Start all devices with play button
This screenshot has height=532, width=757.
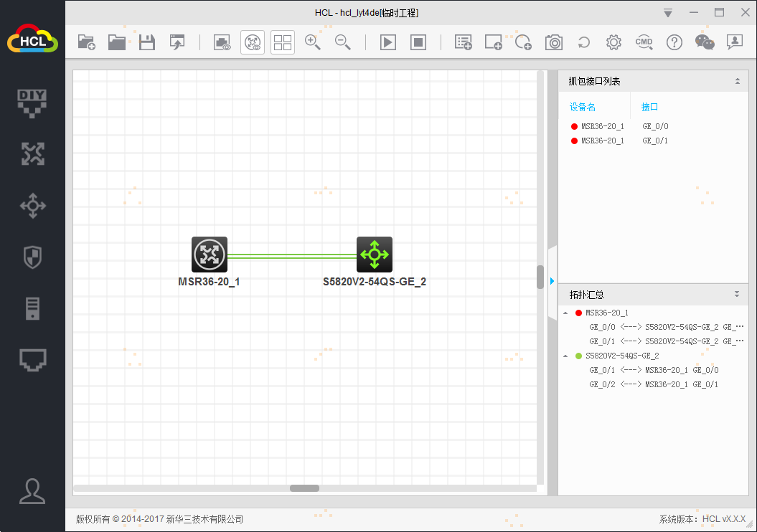(x=388, y=42)
